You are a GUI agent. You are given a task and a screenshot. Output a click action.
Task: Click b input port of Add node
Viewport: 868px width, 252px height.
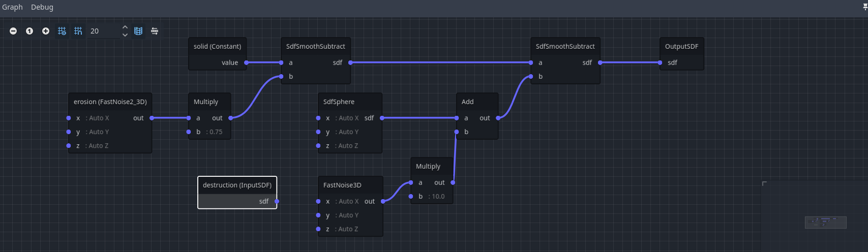457,132
